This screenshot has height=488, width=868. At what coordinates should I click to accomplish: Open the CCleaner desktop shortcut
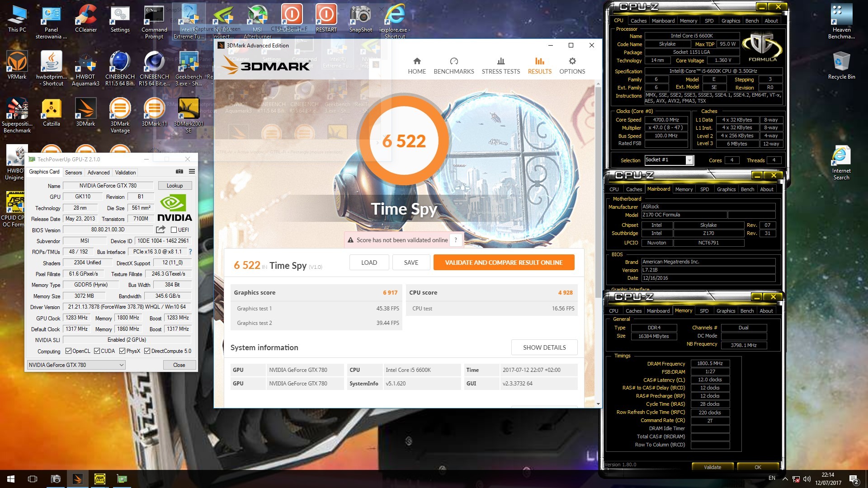tap(86, 19)
